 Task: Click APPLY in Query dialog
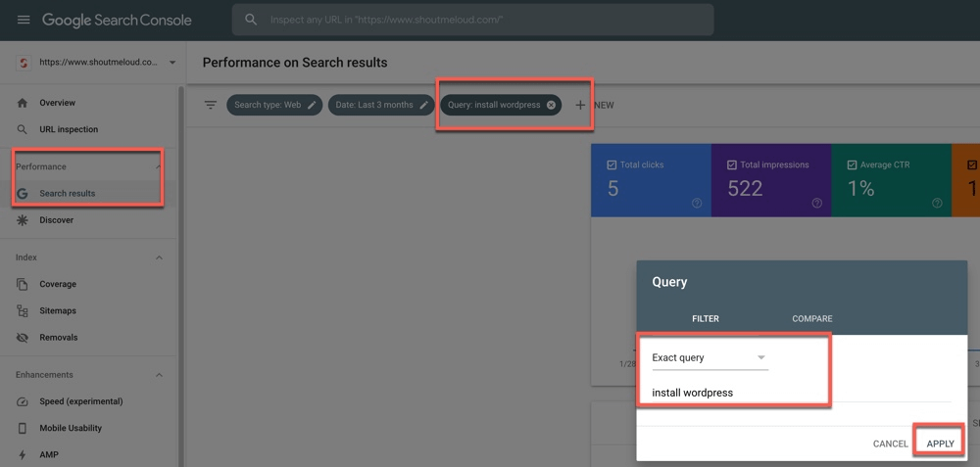point(940,444)
